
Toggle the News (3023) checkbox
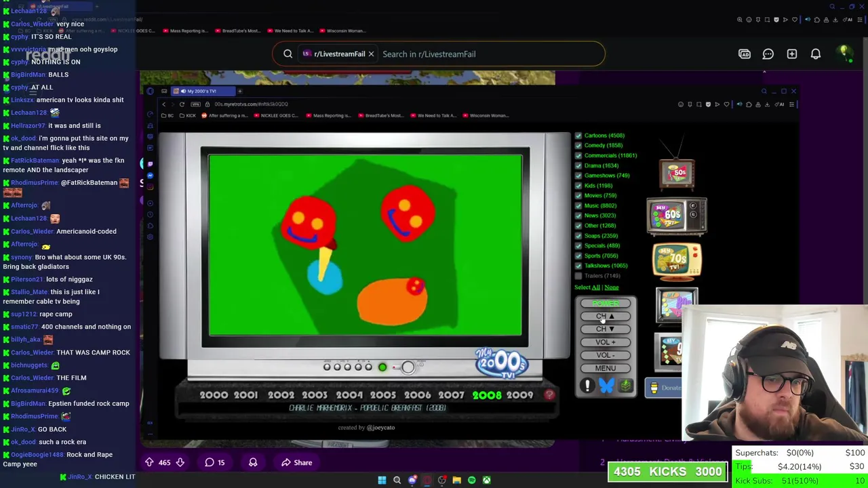pyautogui.click(x=578, y=216)
